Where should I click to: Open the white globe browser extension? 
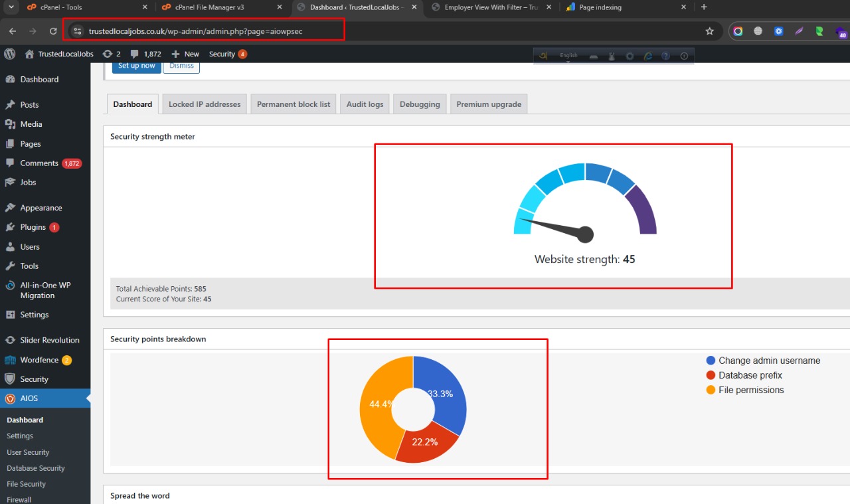coord(758,31)
